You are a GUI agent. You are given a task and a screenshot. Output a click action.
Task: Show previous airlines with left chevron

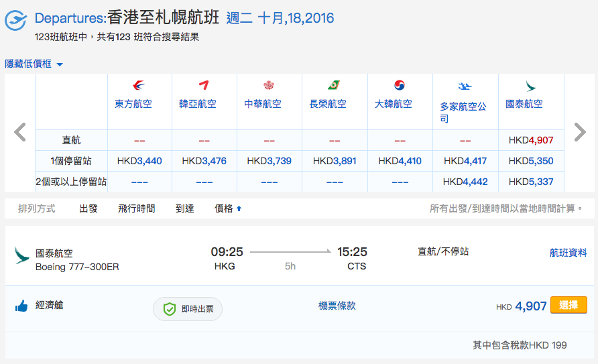tap(20, 132)
